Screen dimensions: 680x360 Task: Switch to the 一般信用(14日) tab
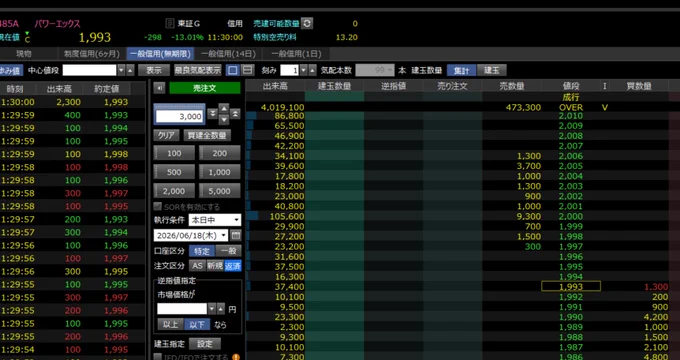[229, 54]
